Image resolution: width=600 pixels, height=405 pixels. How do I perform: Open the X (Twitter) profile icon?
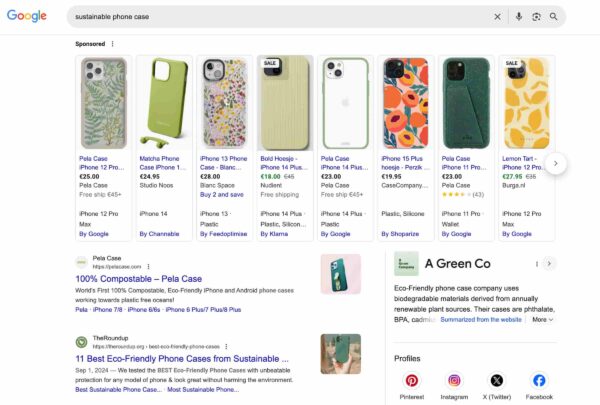click(x=497, y=381)
